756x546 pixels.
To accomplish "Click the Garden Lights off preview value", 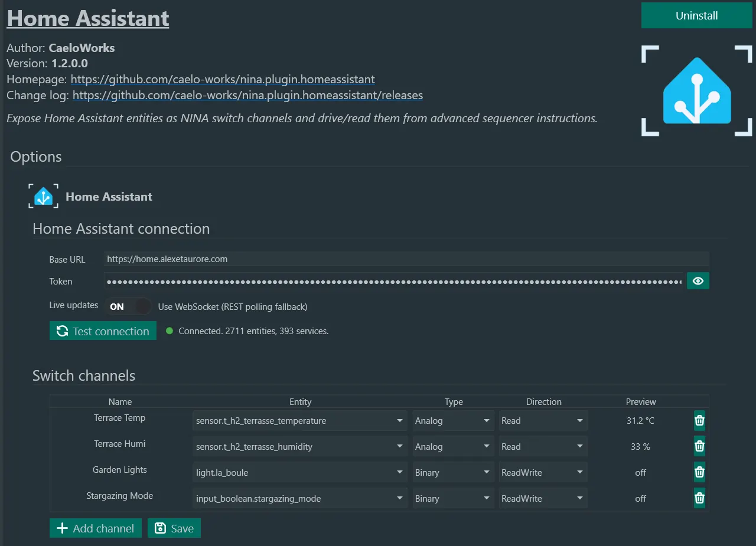I will (641, 473).
